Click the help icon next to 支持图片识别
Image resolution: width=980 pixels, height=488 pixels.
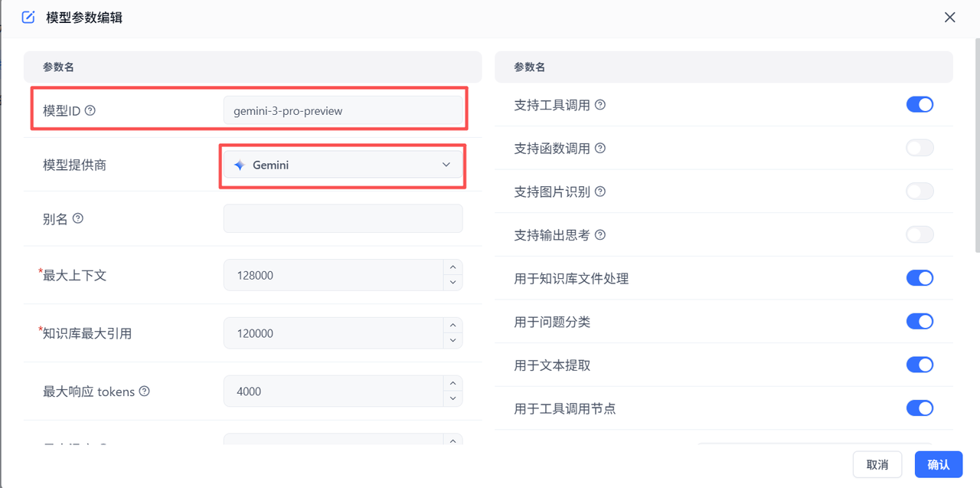point(600,192)
